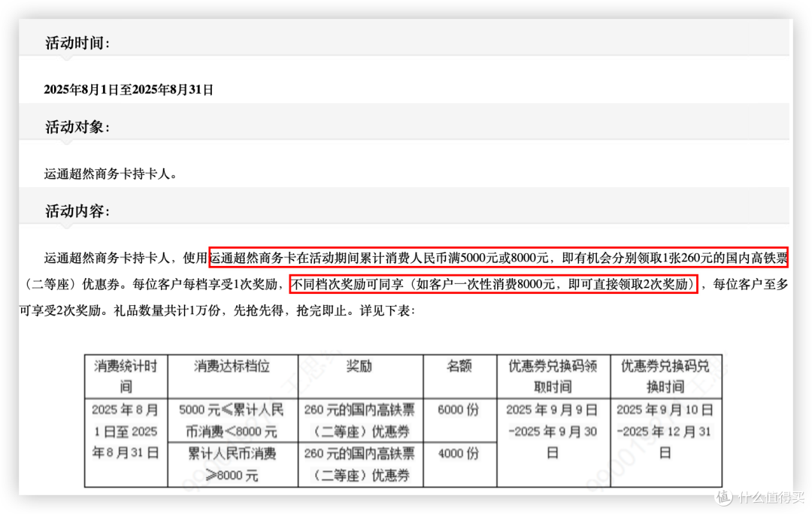Click the sentence about 累计消费人民币满5000元或8000元

pos(498,257)
